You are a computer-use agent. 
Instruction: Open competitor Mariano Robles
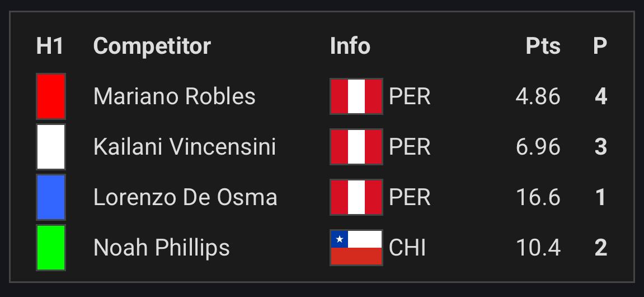click(x=175, y=97)
